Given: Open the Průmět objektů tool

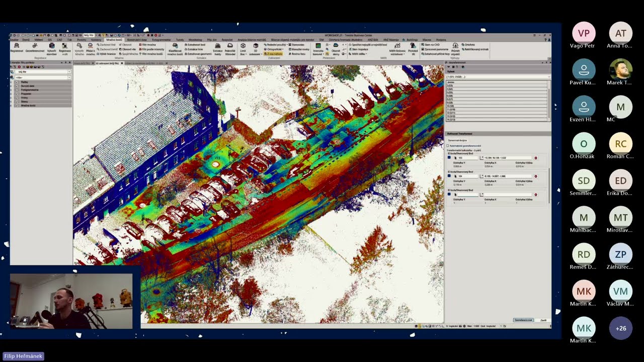Looking at the screenshot, I should (x=455, y=49).
